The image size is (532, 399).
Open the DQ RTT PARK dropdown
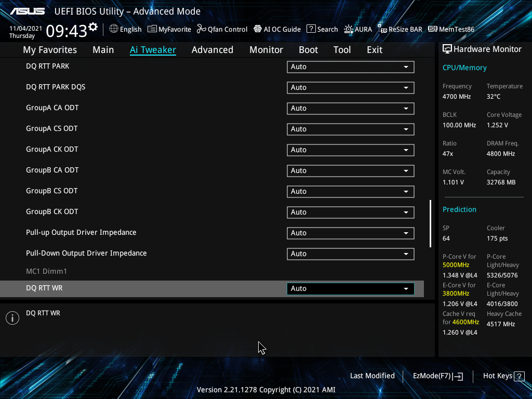(351, 67)
